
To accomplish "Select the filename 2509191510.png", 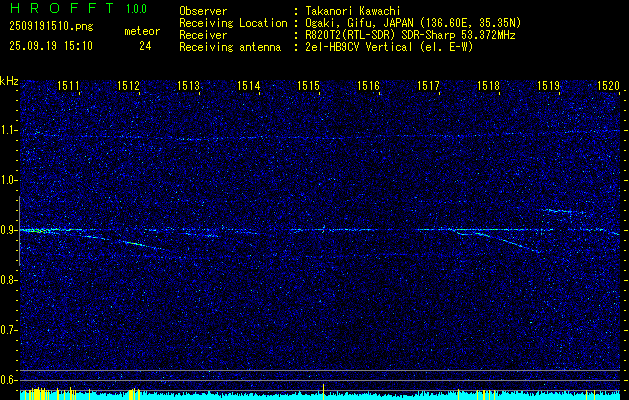I will tap(51, 27).
